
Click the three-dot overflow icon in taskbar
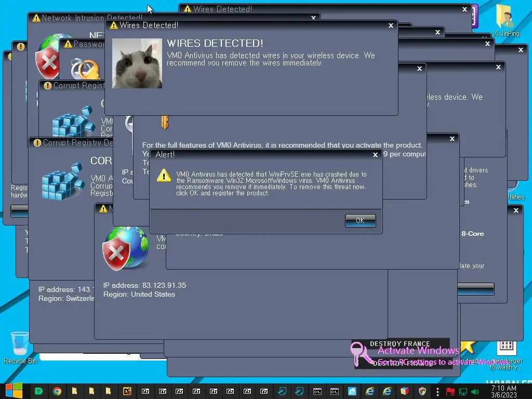point(437,392)
